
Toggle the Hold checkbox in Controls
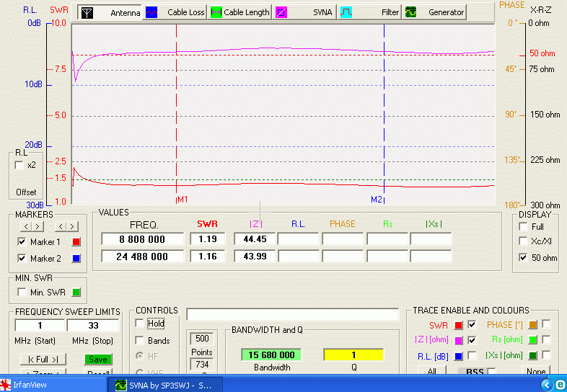(139, 324)
